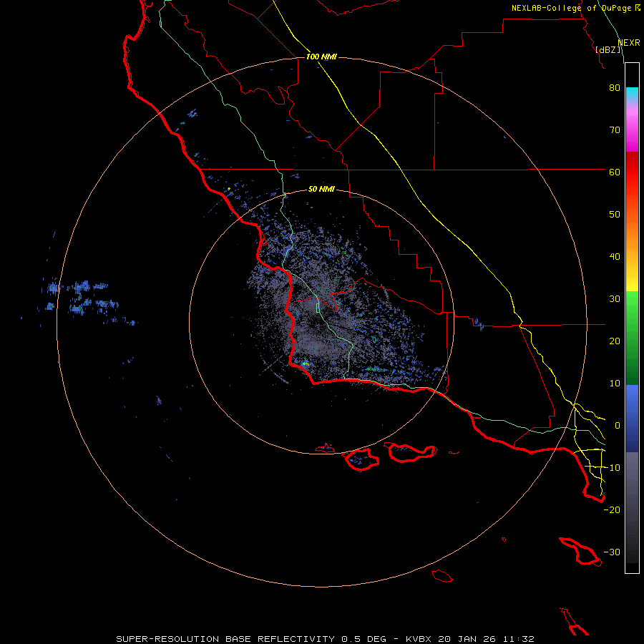The width and height of the screenshot is (644, 644).
Task: Click the 50 value on the dBZ scale
Action: coord(615,215)
